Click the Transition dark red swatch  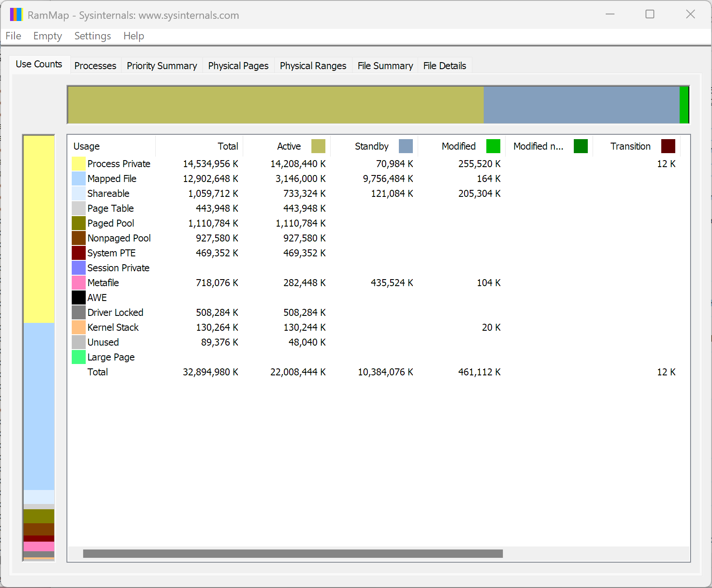668,146
